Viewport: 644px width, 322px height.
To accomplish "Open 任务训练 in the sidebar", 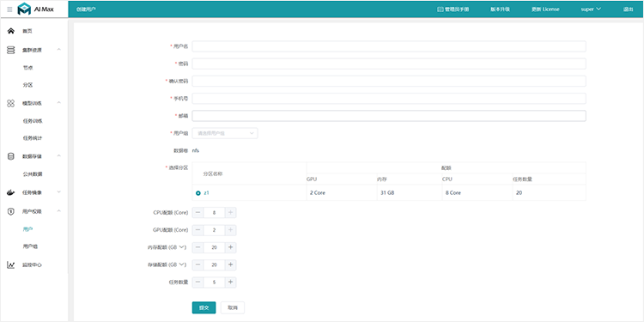I will [33, 121].
